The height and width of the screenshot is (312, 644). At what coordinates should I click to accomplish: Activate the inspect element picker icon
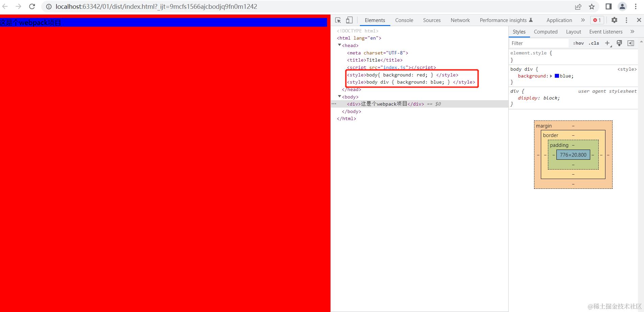click(338, 20)
